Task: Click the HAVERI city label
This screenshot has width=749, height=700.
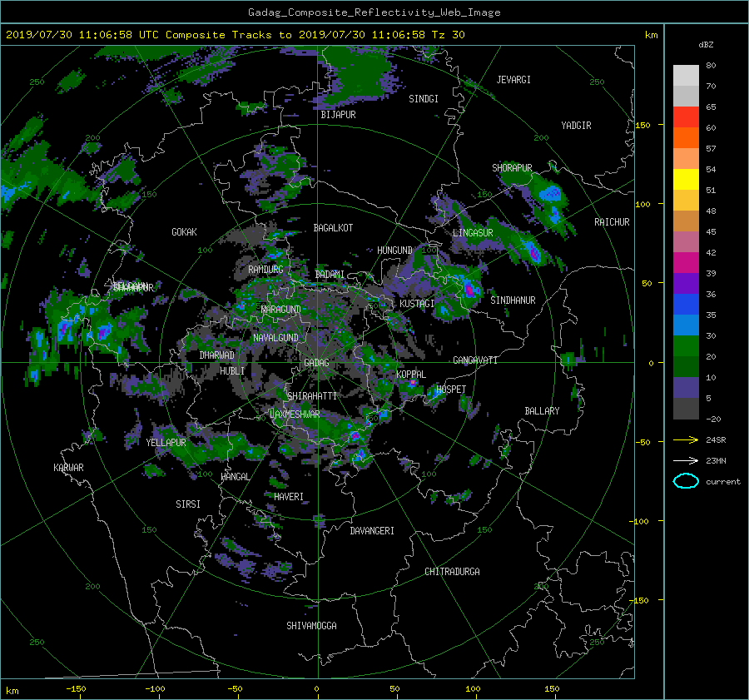Action: [x=289, y=497]
